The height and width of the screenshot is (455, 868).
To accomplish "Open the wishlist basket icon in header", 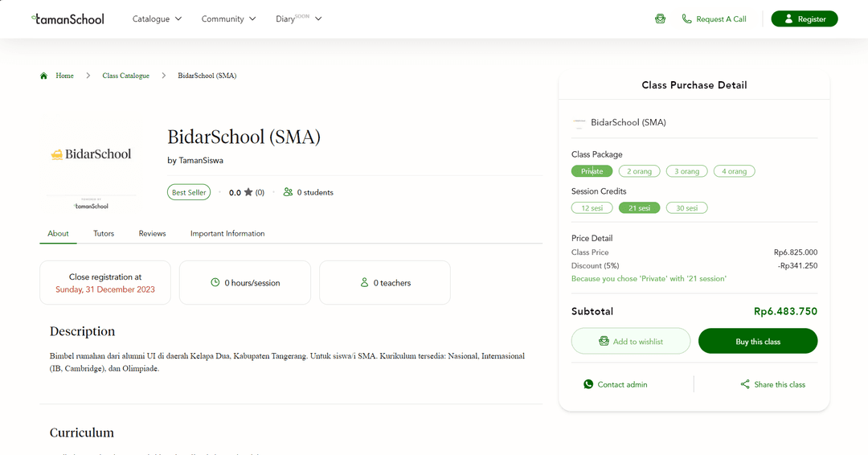I will (660, 18).
